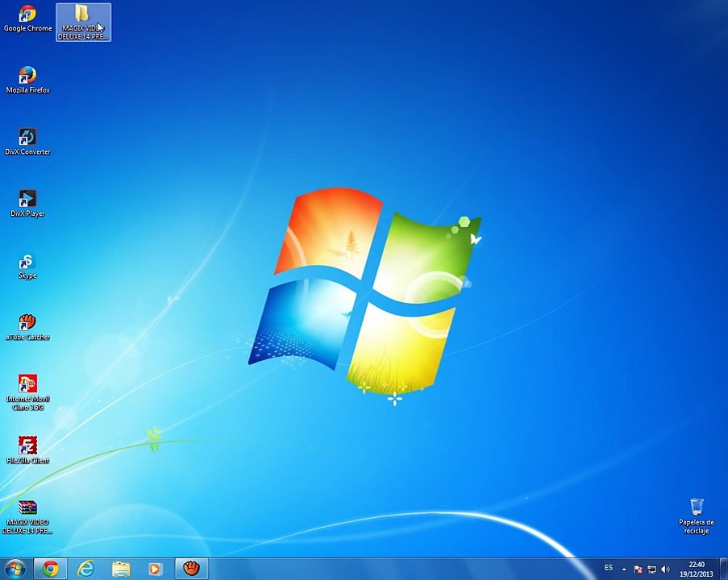Screen dimensions: 728x580
Task: Select the Papelera de reciclaje icon
Action: [696, 516]
